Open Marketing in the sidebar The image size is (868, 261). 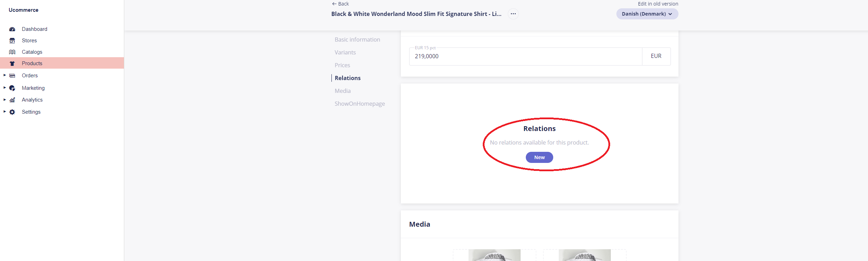pyautogui.click(x=33, y=88)
